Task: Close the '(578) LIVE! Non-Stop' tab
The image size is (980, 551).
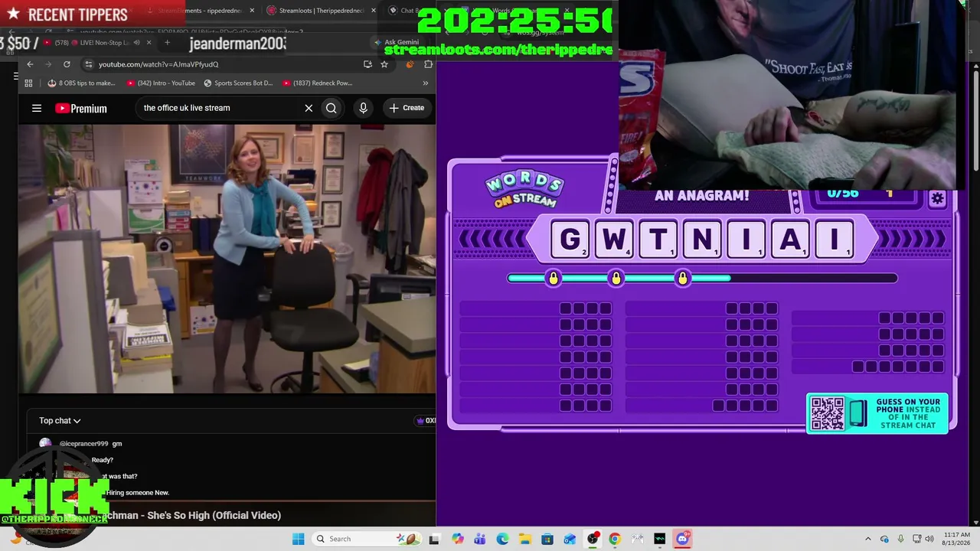Action: pos(149,43)
